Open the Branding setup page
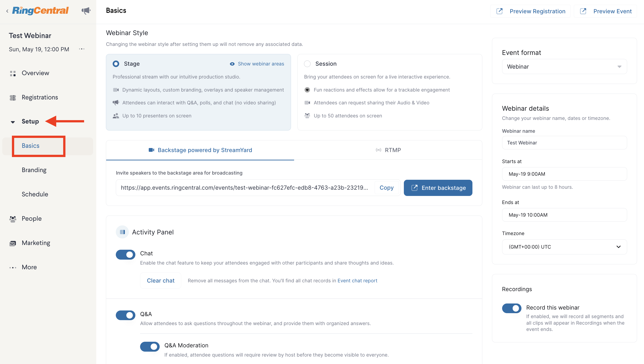 34,170
